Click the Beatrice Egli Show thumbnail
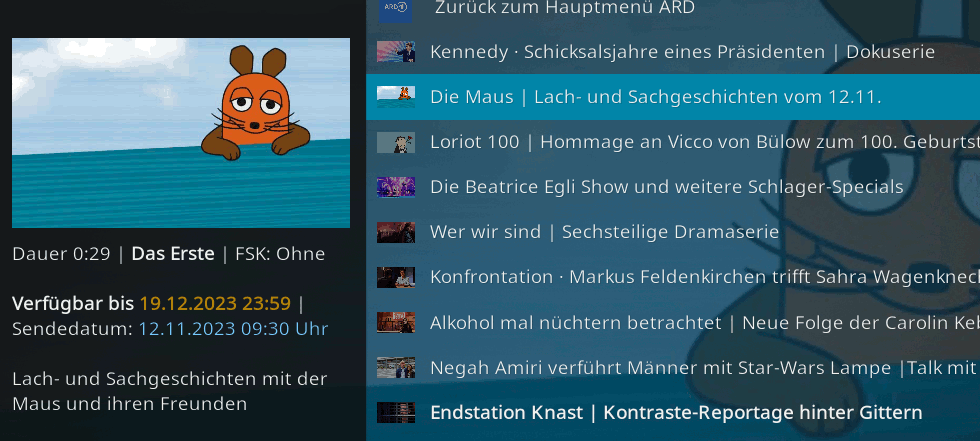Screen dimensions: 980x441 (396, 187)
